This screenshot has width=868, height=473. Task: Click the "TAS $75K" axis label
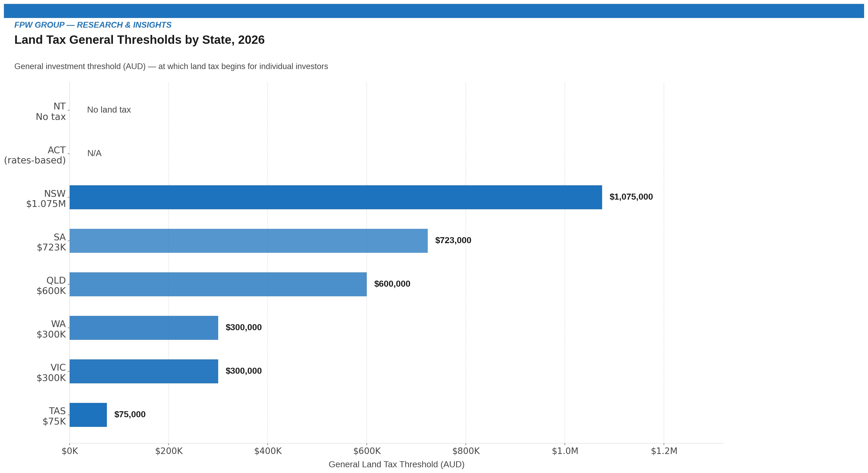54,416
